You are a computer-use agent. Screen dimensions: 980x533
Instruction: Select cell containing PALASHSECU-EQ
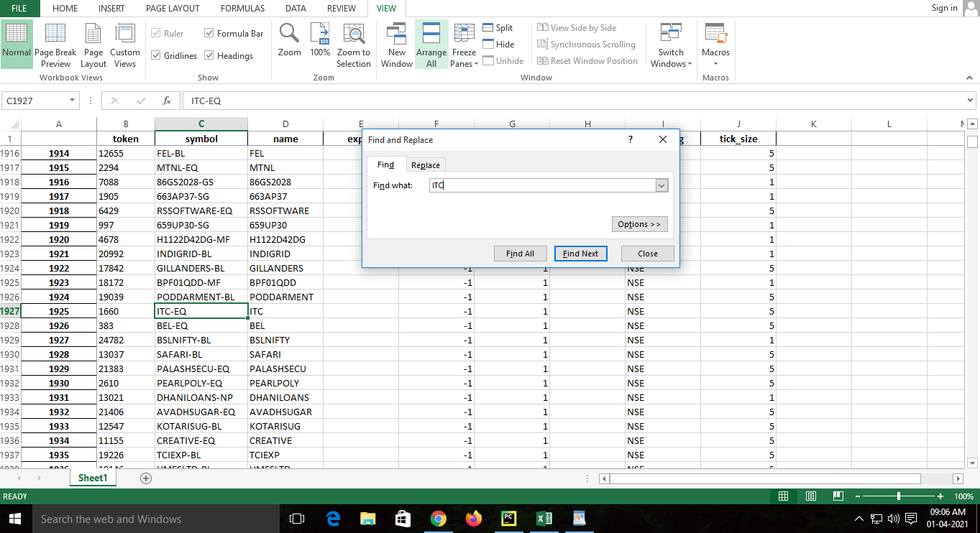click(201, 369)
